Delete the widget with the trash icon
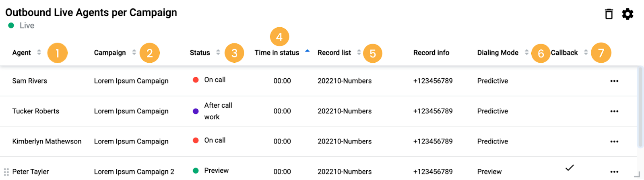The height and width of the screenshot is (180, 644). tap(609, 14)
